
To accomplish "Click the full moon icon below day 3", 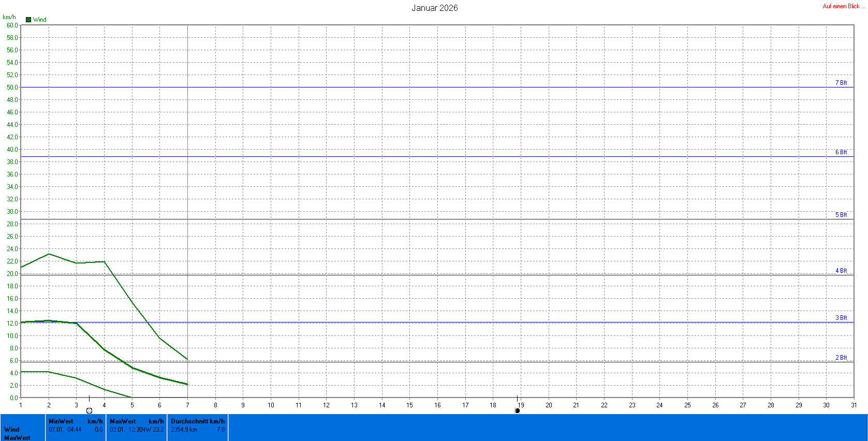I will tap(89, 410).
